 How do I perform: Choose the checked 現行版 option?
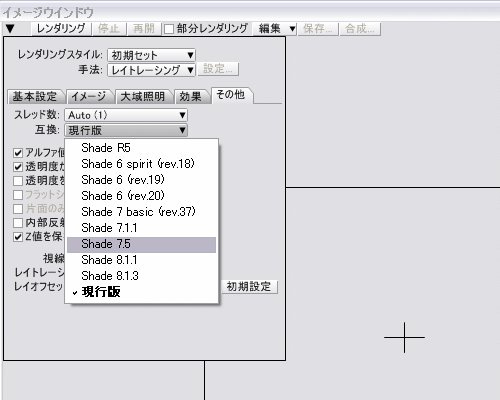click(x=142, y=292)
